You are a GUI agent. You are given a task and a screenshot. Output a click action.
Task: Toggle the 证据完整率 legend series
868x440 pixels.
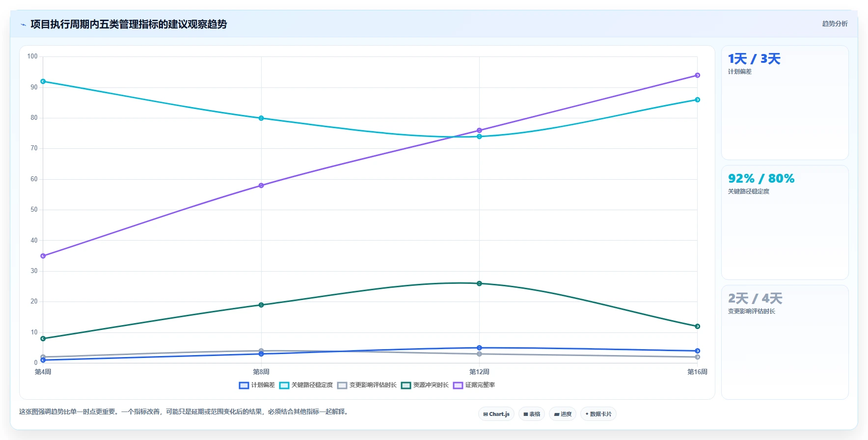(x=474, y=385)
